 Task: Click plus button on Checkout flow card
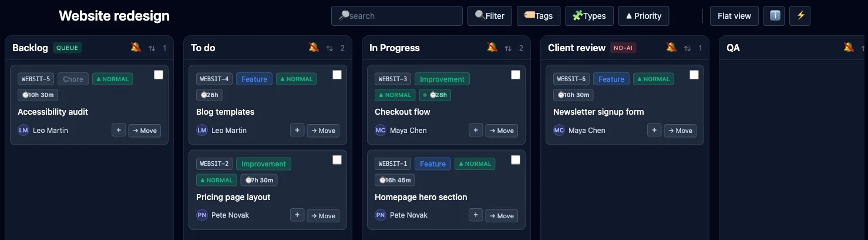point(476,130)
